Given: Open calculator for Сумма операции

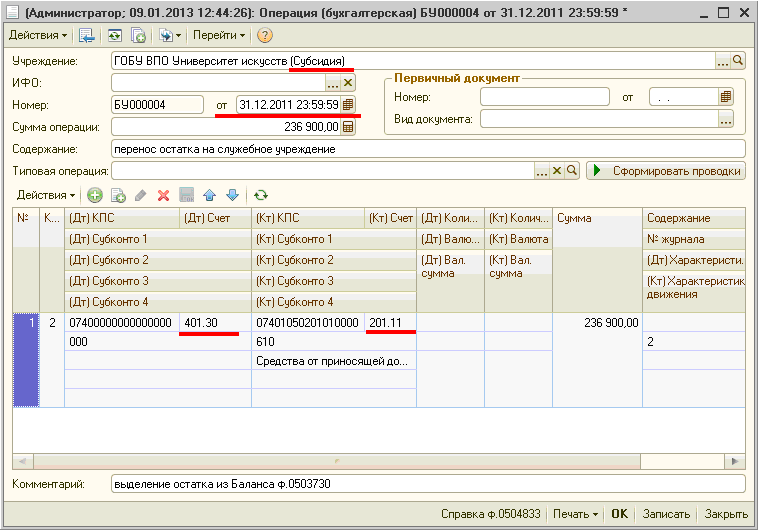Looking at the screenshot, I should click(x=348, y=127).
